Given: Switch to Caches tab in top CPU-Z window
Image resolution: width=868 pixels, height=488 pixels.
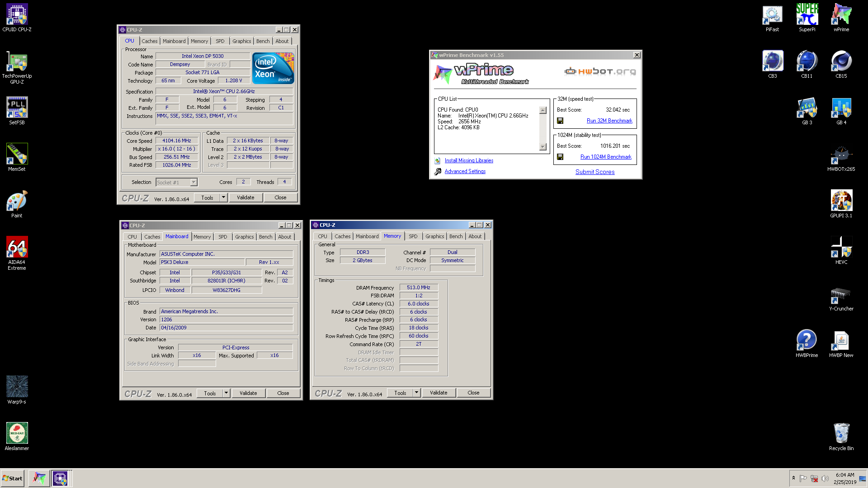Looking at the screenshot, I should tap(149, 41).
